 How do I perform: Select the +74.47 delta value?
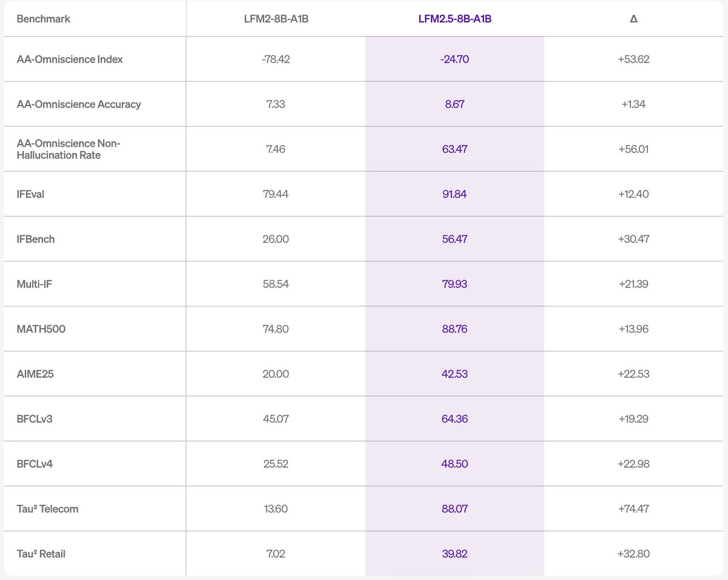pos(634,508)
